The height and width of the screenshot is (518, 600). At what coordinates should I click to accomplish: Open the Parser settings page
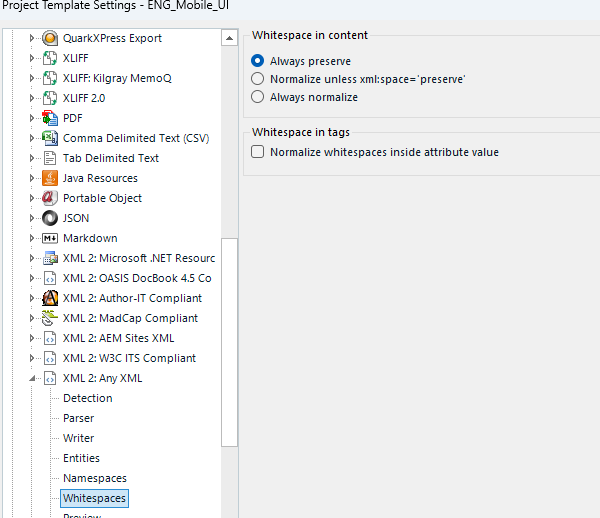78,418
